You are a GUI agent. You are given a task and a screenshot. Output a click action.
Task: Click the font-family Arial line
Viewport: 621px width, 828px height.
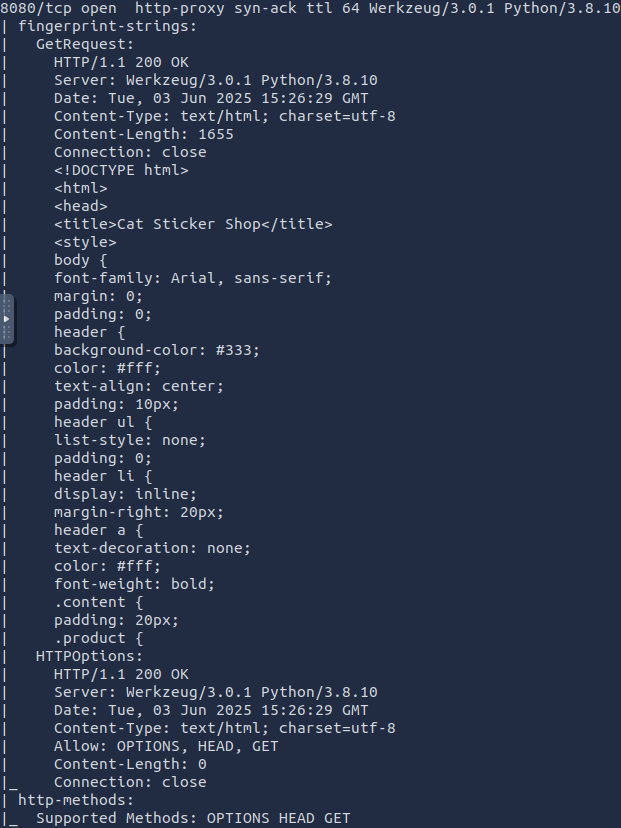pyautogui.click(x=193, y=278)
